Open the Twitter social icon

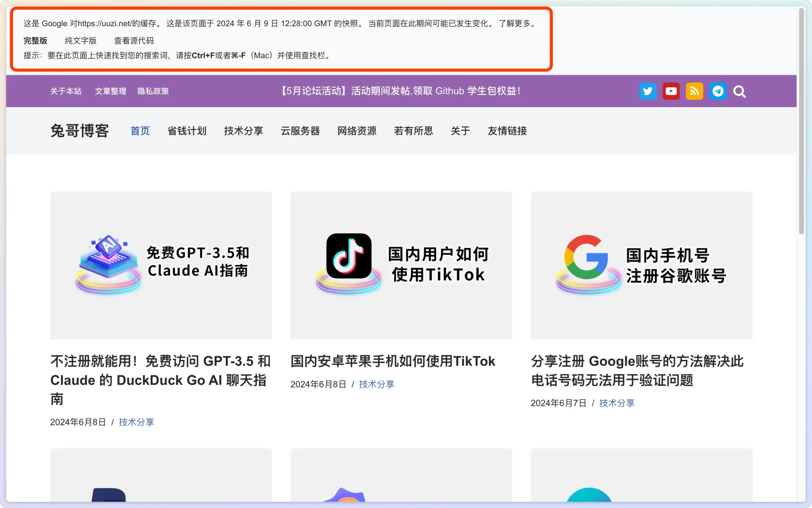(x=648, y=91)
